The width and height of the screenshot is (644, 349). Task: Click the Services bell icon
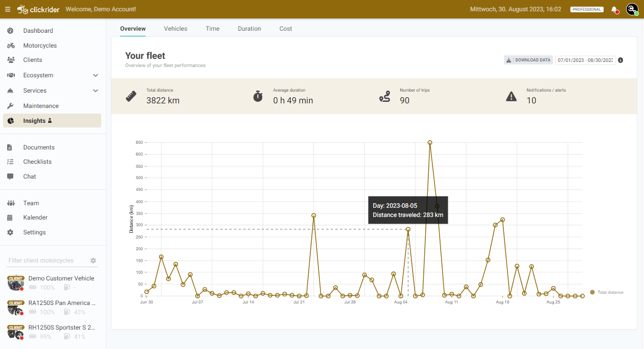10,91
